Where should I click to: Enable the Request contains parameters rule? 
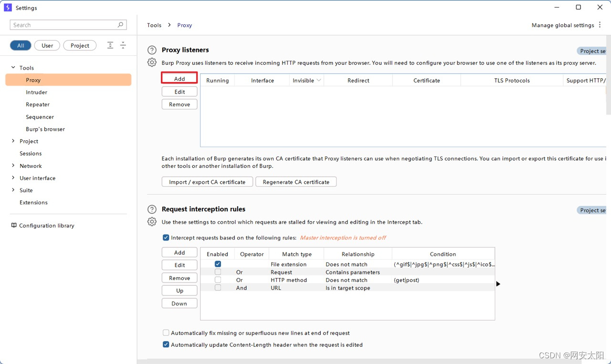point(218,272)
